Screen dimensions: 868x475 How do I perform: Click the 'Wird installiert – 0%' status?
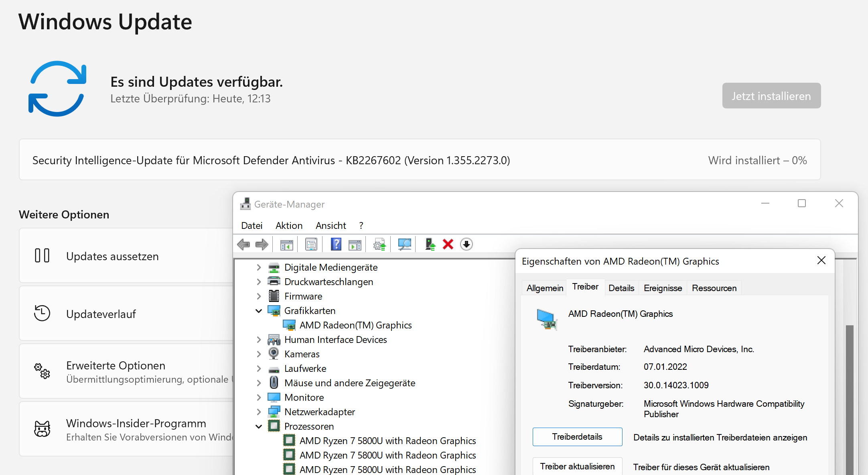[757, 160]
